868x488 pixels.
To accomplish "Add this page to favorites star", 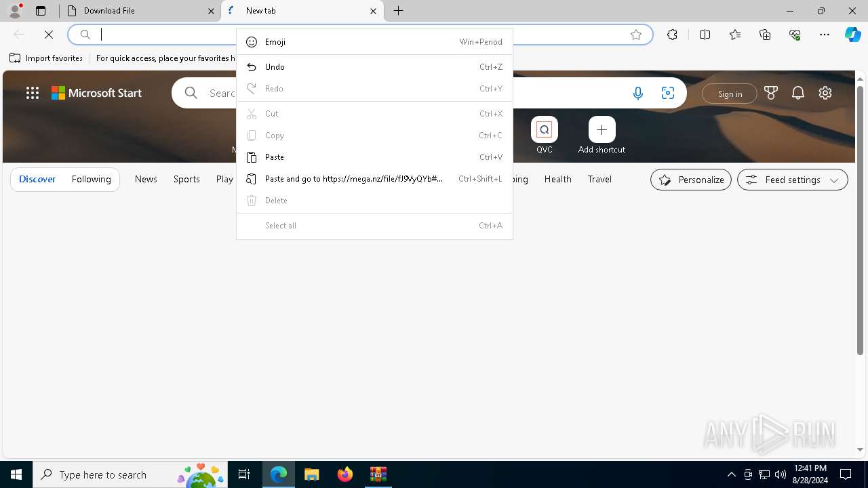I will click(636, 35).
